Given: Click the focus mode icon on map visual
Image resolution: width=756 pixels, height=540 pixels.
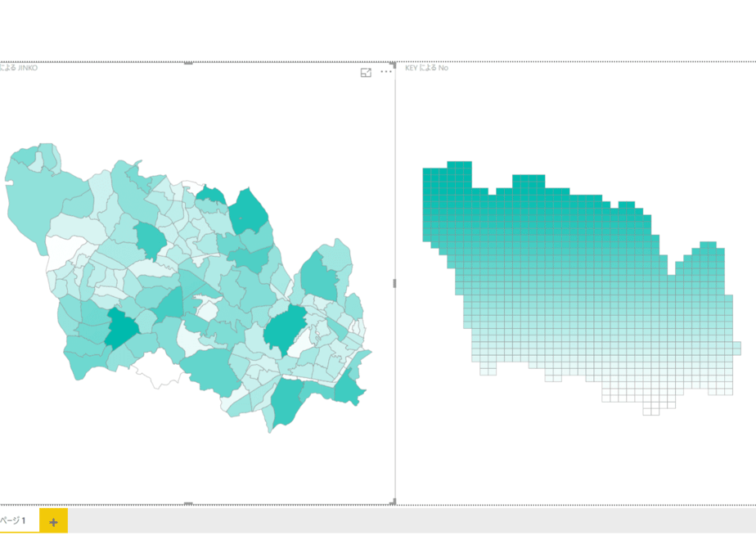Looking at the screenshot, I should 366,72.
